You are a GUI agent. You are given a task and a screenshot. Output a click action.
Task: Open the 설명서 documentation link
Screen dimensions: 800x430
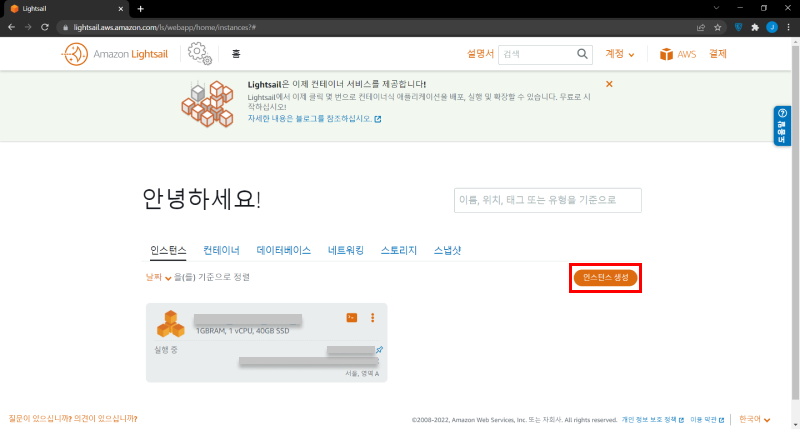coord(480,54)
